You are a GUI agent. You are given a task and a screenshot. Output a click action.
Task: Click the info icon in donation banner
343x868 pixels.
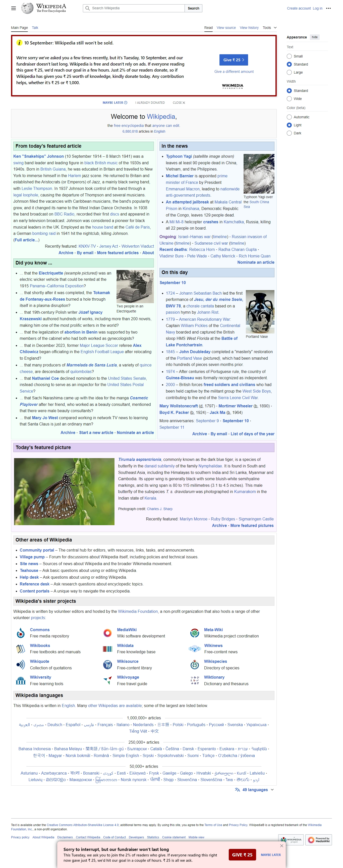pos(20,43)
